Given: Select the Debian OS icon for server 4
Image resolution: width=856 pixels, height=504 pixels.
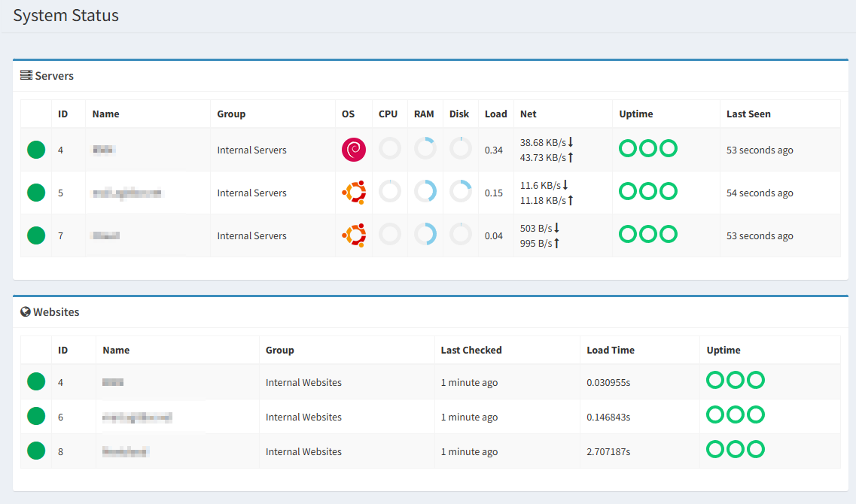Looking at the screenshot, I should [353, 149].
